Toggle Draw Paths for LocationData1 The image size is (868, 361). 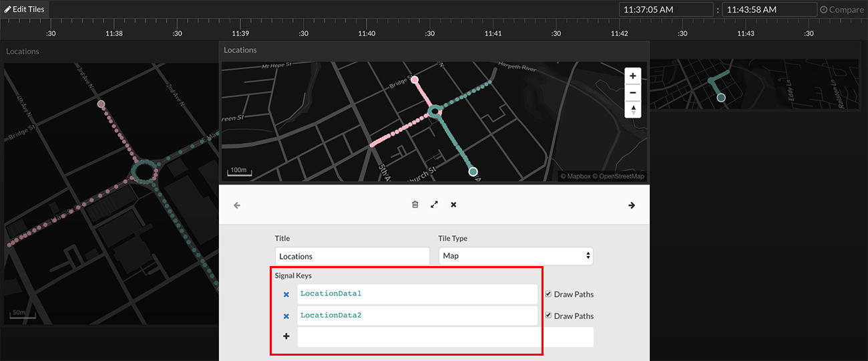coord(548,294)
